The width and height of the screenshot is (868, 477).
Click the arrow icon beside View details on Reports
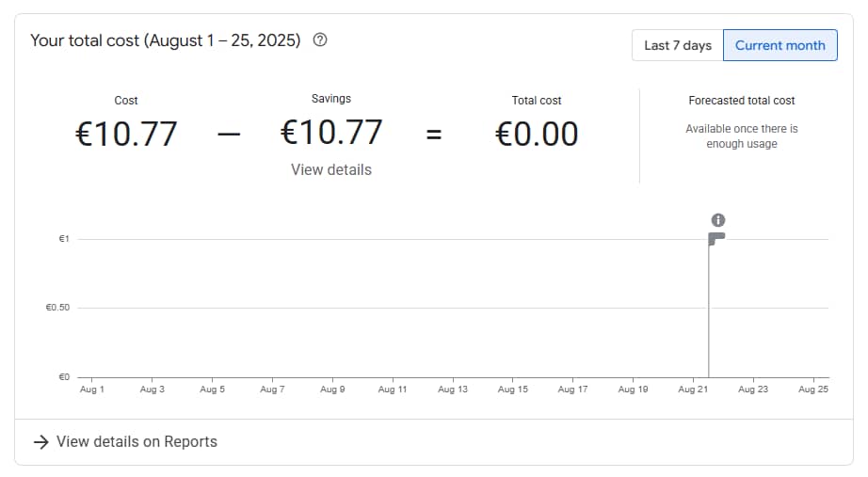tap(40, 442)
